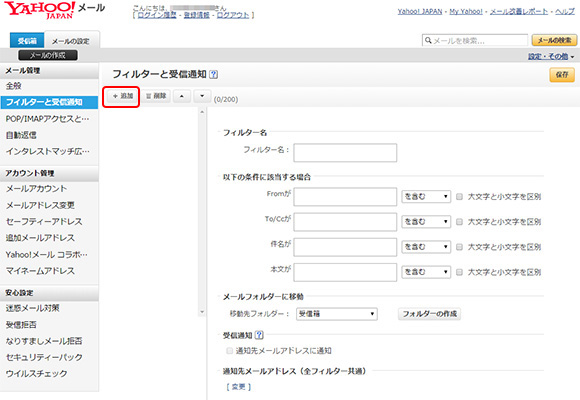Screen dimensions: 580x400
Task: Open the 移動先フォルダー dropdown
Action: click(337, 314)
